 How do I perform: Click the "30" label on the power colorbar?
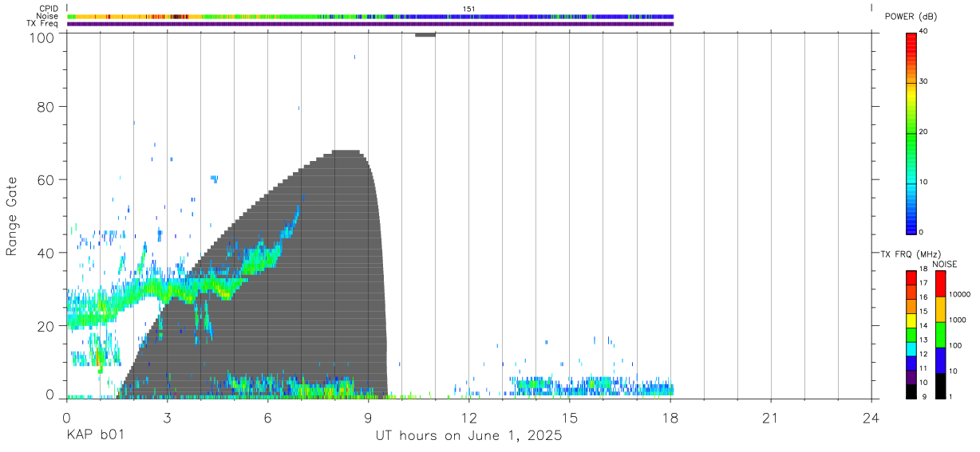[923, 81]
